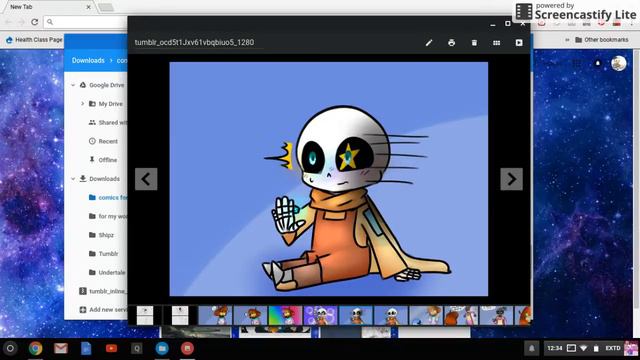Image resolution: width=640 pixels, height=360 pixels.
Task: Advance to the next image
Action: pos(511,179)
